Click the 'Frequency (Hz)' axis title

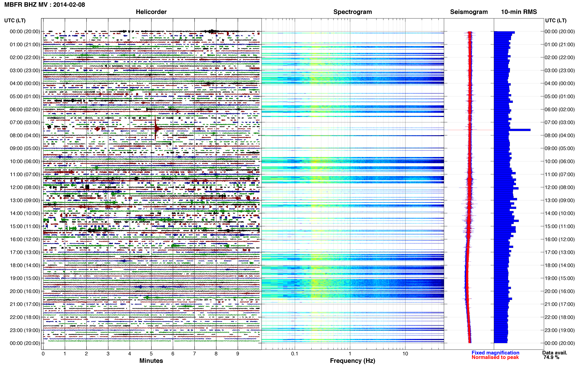point(352,361)
